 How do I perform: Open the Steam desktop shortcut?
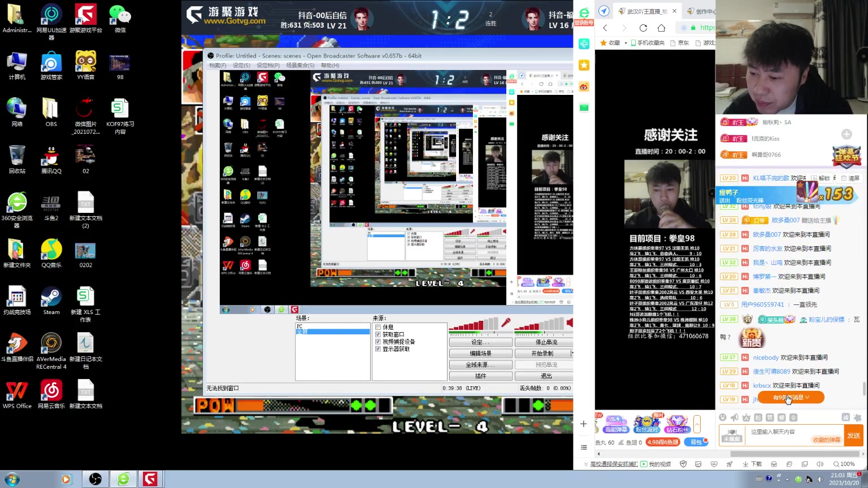(x=51, y=300)
